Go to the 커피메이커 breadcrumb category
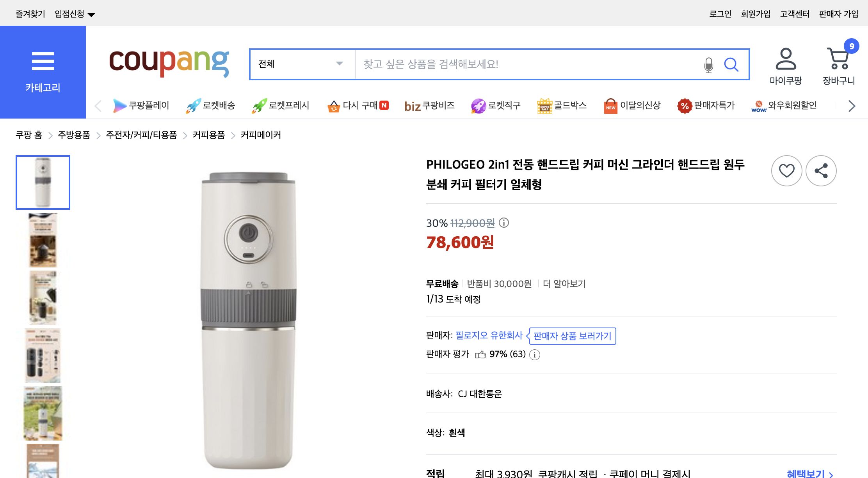The height and width of the screenshot is (478, 868). (x=261, y=135)
